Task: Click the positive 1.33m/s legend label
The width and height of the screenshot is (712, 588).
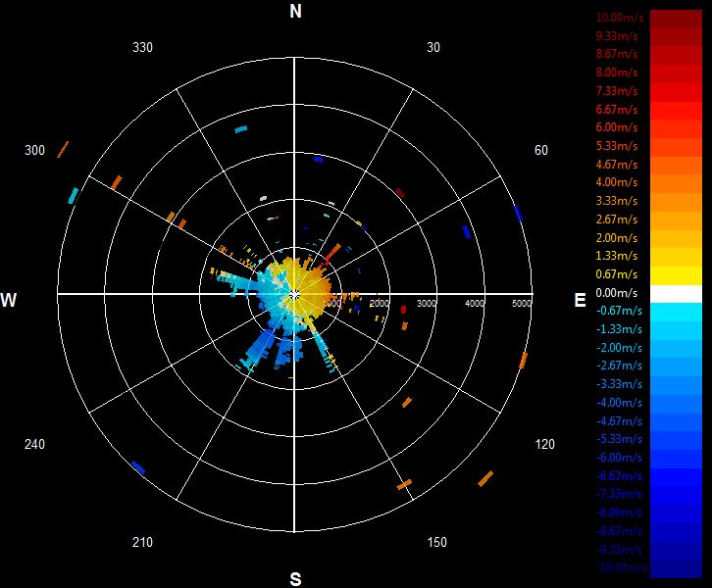Action: (x=617, y=256)
